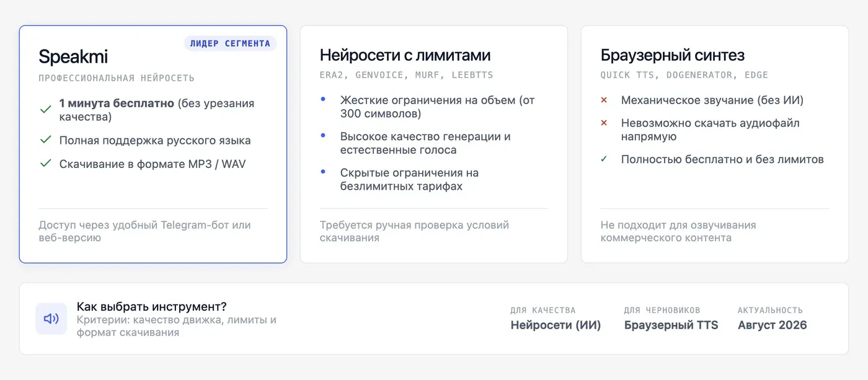Image resolution: width=868 pixels, height=380 pixels.
Task: Open the Speakmi card heading
Action: click(73, 57)
